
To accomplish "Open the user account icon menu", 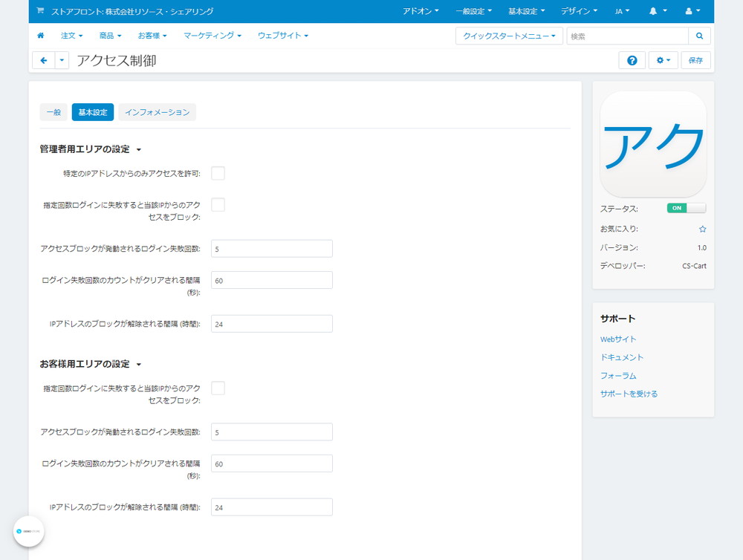I will coord(692,11).
